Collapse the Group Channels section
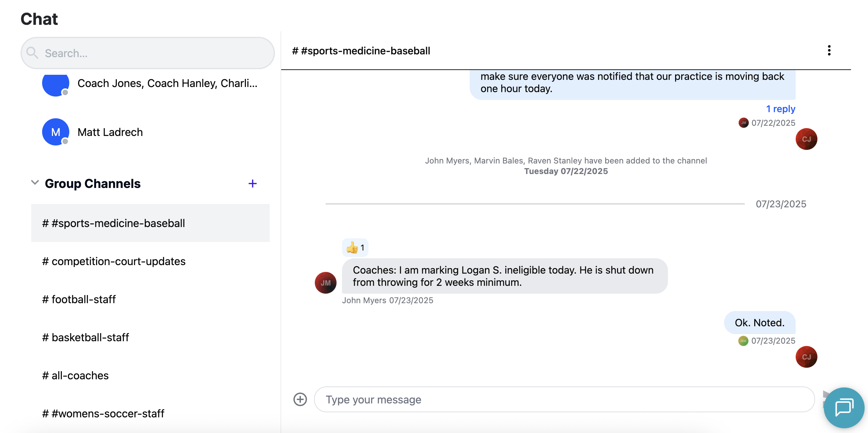 pos(35,183)
